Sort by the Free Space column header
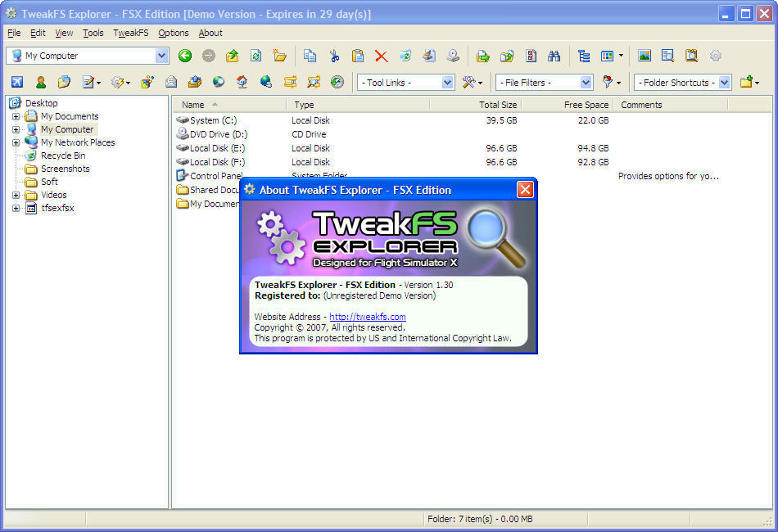Viewport: 778px width, 532px height. click(568, 105)
